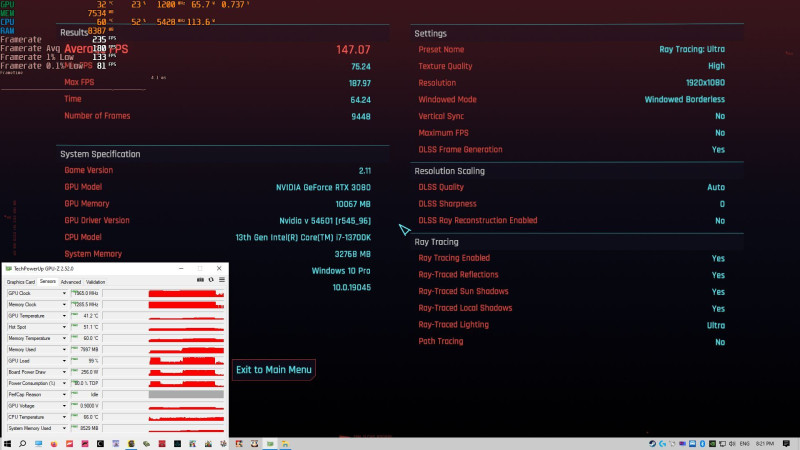The width and height of the screenshot is (800, 450).
Task: Open the CPU Temperature sensor dropdown
Action: 64,417
